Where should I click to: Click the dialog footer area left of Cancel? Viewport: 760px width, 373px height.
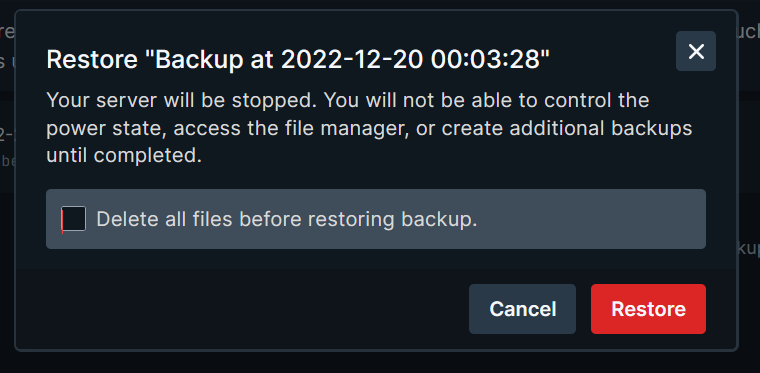click(x=242, y=309)
